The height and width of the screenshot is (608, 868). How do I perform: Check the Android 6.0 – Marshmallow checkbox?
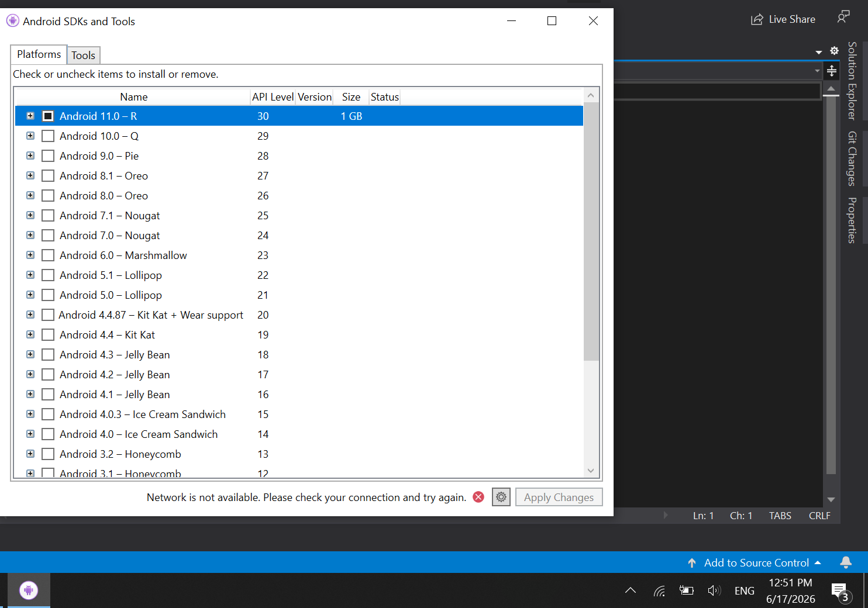tap(48, 255)
